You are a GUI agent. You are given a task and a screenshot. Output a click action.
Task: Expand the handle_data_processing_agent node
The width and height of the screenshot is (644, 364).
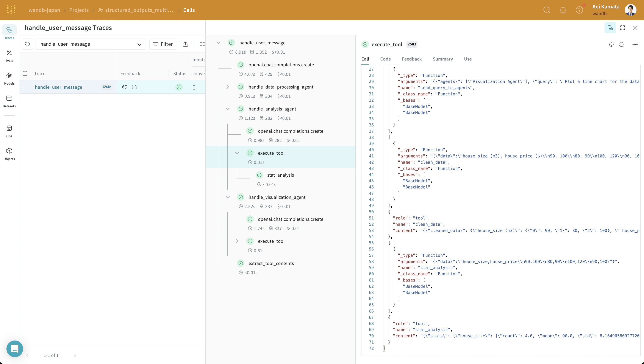click(x=228, y=87)
